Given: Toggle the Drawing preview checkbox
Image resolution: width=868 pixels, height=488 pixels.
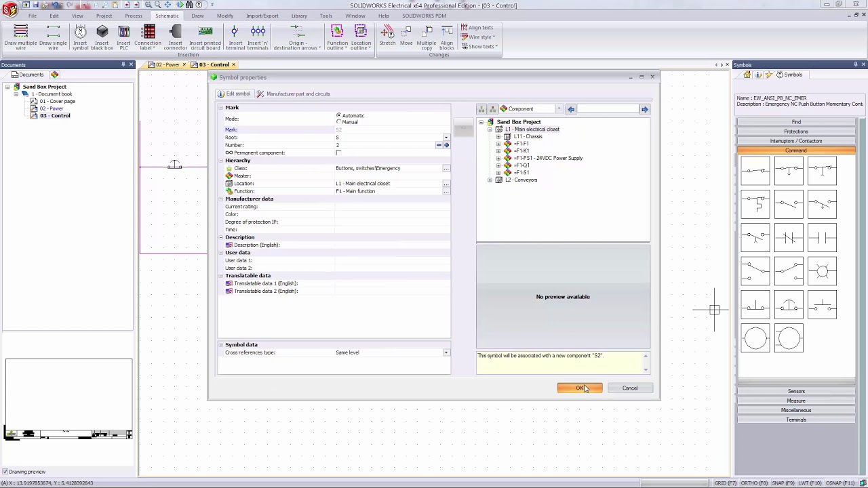Looking at the screenshot, I should pos(5,472).
